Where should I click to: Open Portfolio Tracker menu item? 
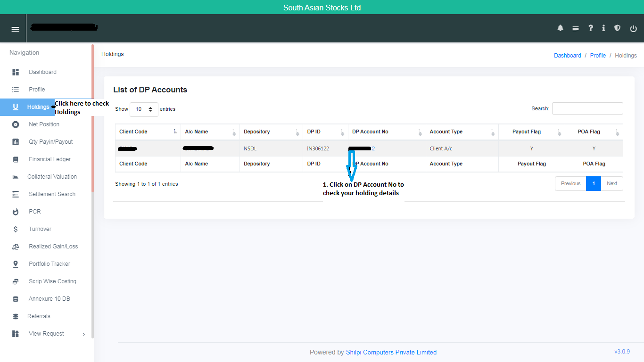coord(49,264)
